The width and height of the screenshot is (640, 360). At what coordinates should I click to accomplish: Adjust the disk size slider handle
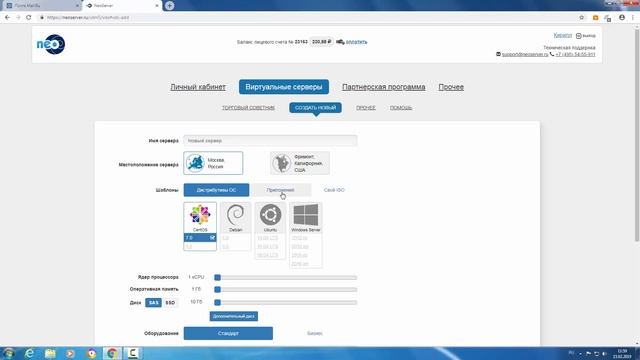coord(218,302)
